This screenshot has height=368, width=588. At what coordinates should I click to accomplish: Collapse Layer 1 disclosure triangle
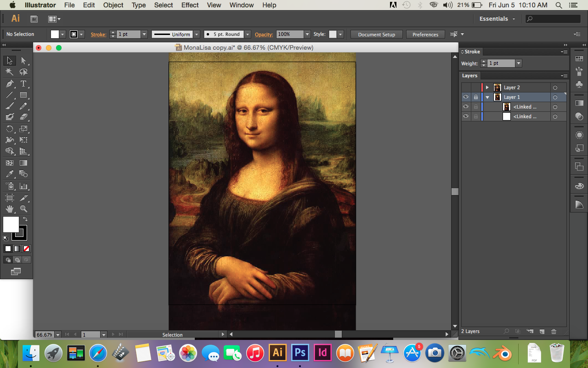pos(487,97)
